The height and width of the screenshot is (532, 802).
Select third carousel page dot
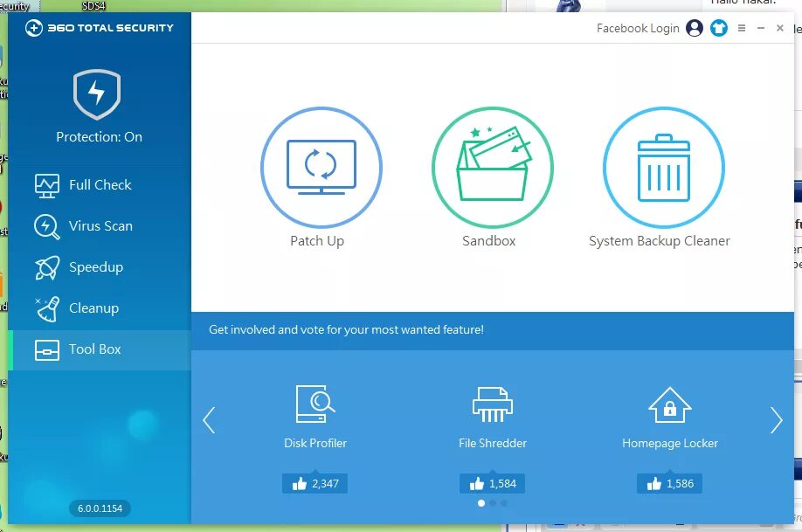point(504,503)
